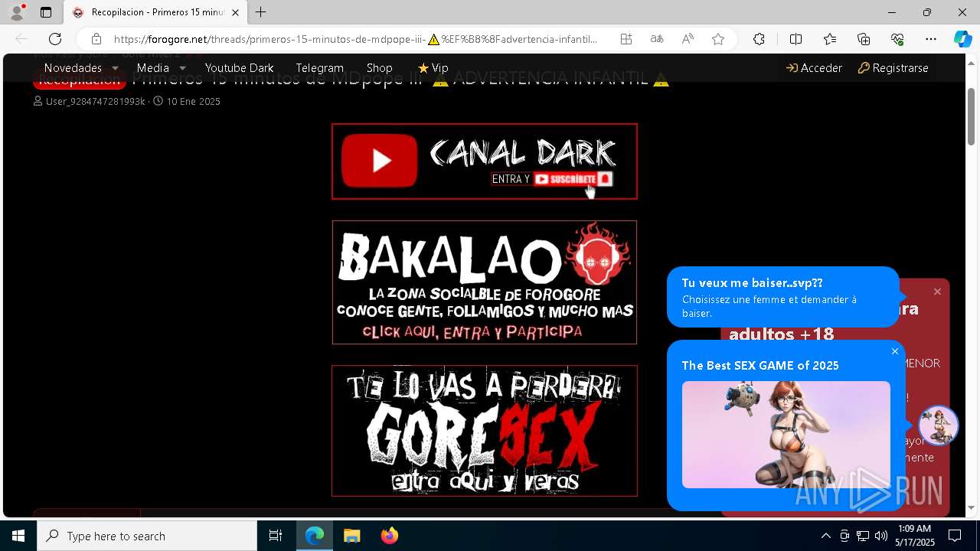Screen dimensions: 980x551
Task: Close the red adults +18 popup
Action: pyautogui.click(x=937, y=292)
